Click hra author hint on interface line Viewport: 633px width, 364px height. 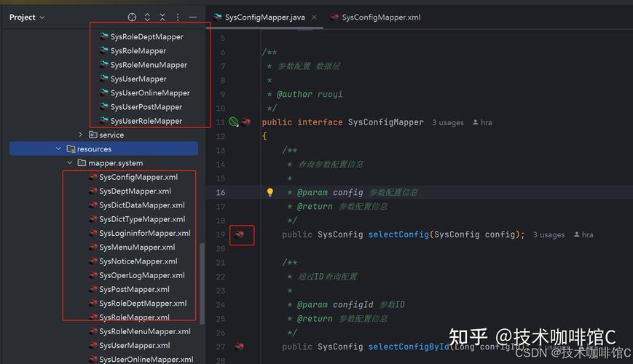click(x=482, y=122)
